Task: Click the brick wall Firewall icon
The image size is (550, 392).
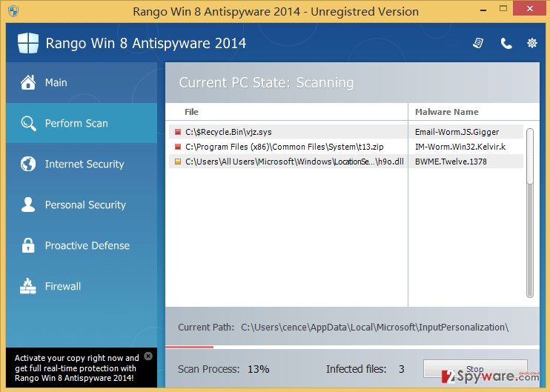Action: point(28,286)
